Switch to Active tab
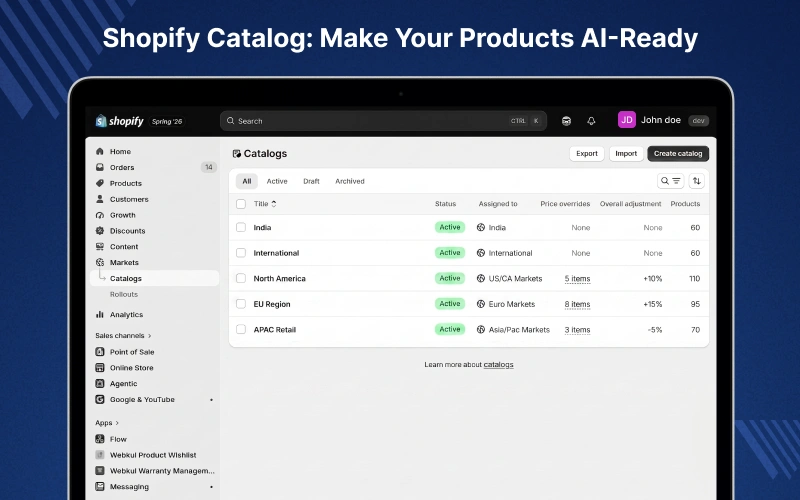 pyautogui.click(x=277, y=181)
